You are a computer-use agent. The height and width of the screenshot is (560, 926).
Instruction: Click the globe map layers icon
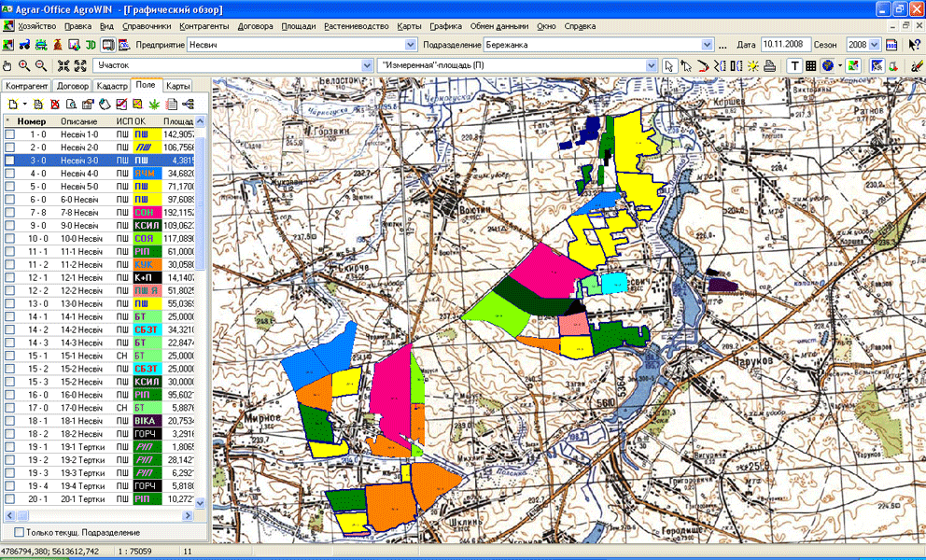[x=827, y=65]
